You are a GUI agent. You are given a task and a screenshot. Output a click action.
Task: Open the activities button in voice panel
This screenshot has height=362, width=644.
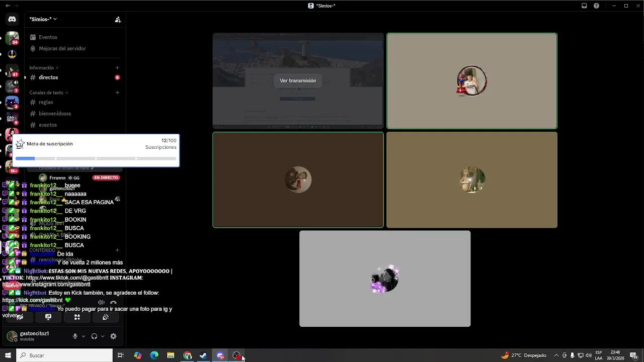click(x=77, y=317)
